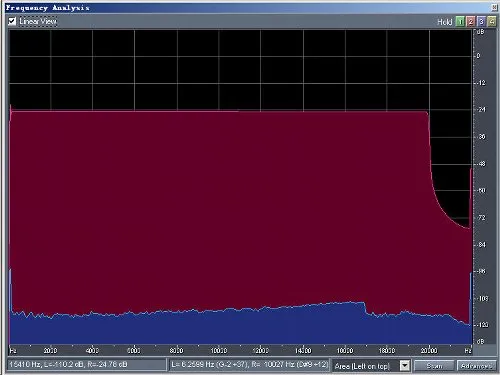Click the green Hold 1 button

460,22
